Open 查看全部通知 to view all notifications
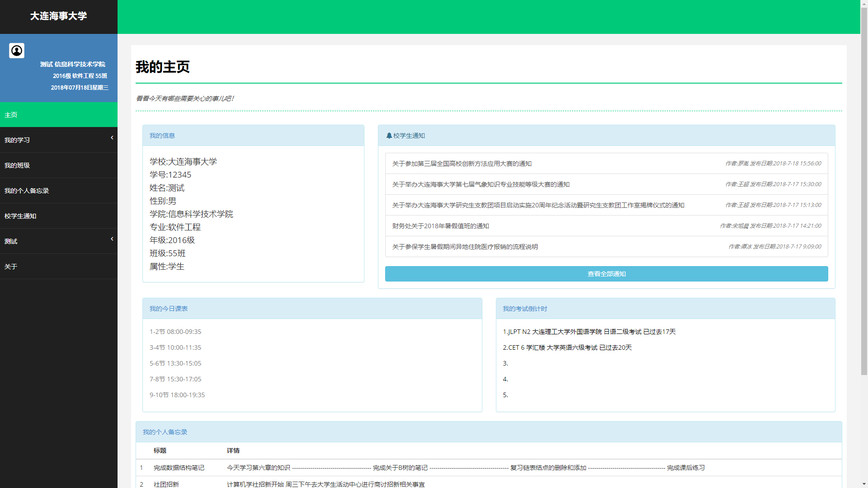The image size is (868, 488). tap(606, 274)
